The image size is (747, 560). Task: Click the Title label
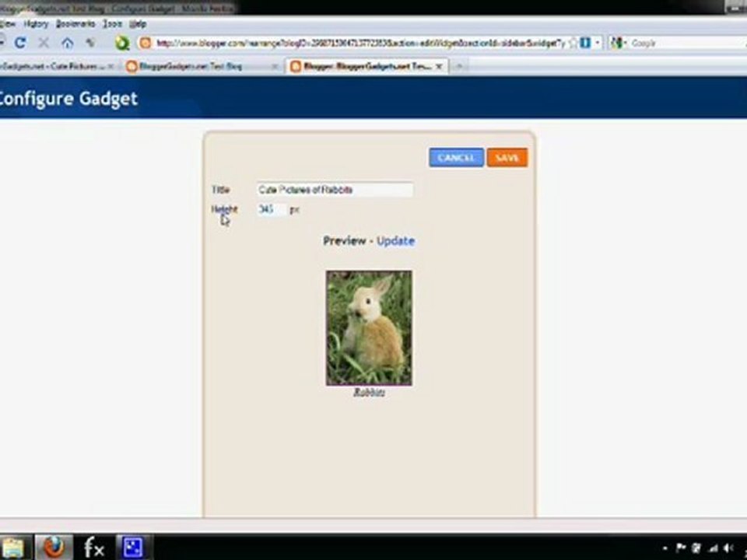(x=220, y=190)
